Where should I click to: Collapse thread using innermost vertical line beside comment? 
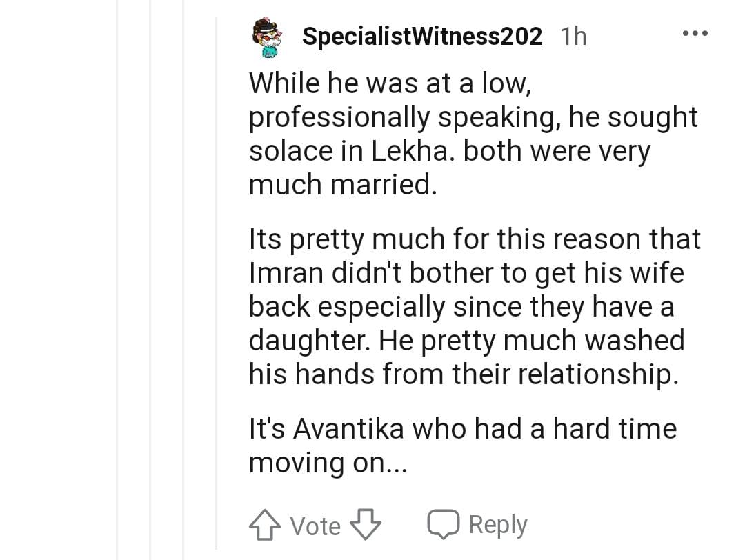(216, 276)
